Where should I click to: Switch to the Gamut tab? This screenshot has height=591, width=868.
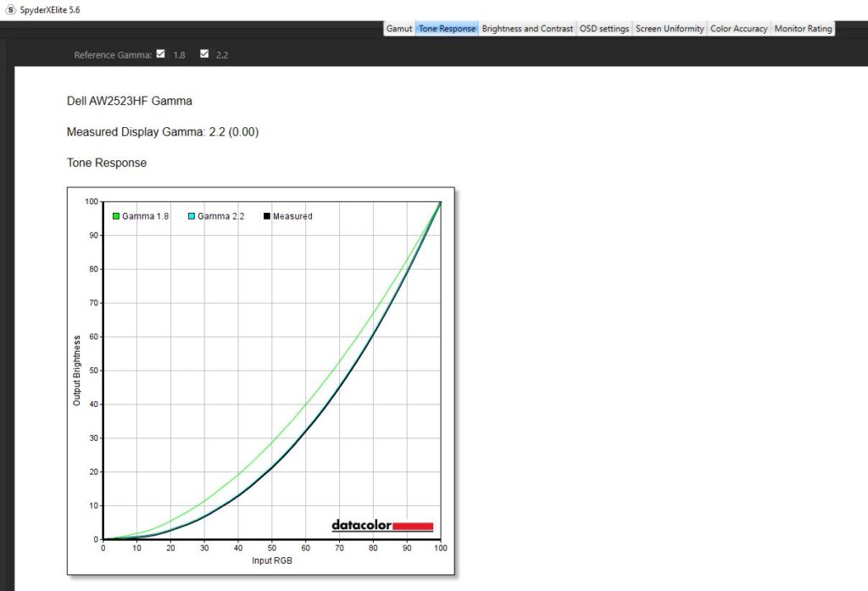(399, 28)
